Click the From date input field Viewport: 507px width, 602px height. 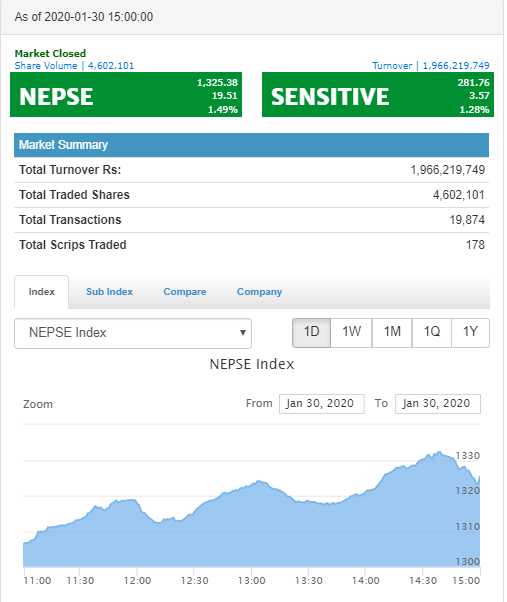322,404
